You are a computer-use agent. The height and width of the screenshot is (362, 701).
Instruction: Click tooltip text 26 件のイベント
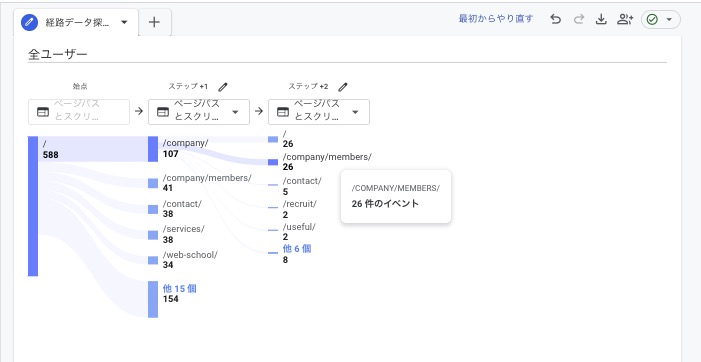pos(385,204)
